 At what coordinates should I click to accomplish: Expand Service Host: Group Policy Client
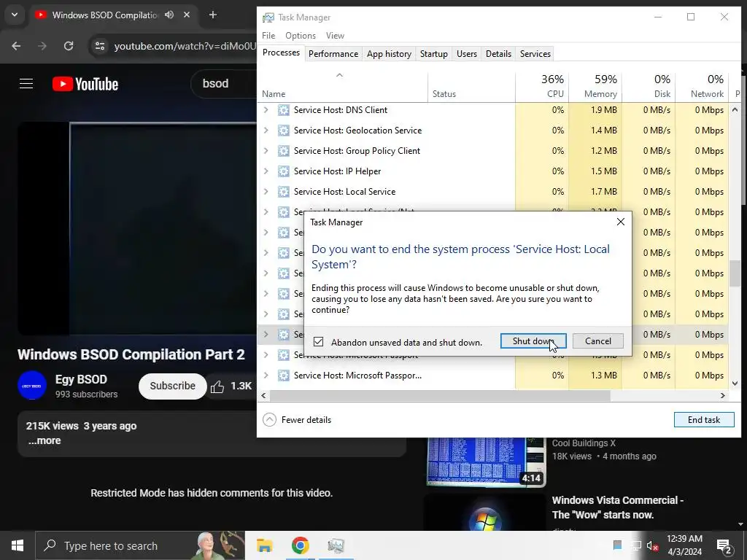click(x=266, y=151)
